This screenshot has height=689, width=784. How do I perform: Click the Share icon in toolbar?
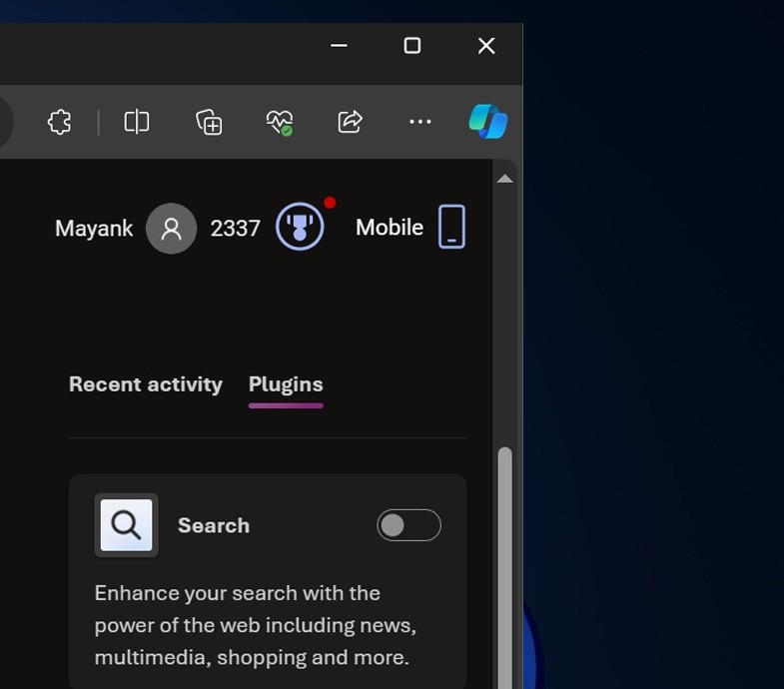tap(350, 122)
